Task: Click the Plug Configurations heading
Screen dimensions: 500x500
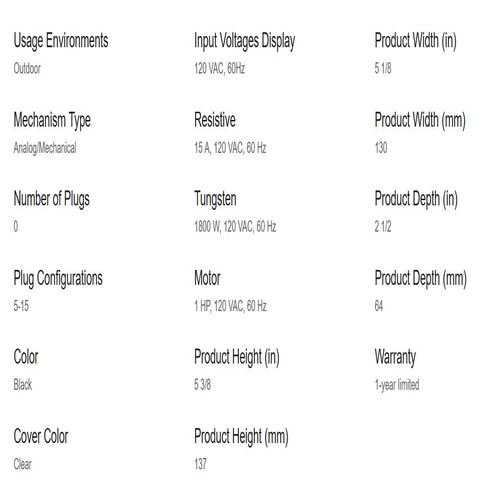Action: [x=58, y=279]
